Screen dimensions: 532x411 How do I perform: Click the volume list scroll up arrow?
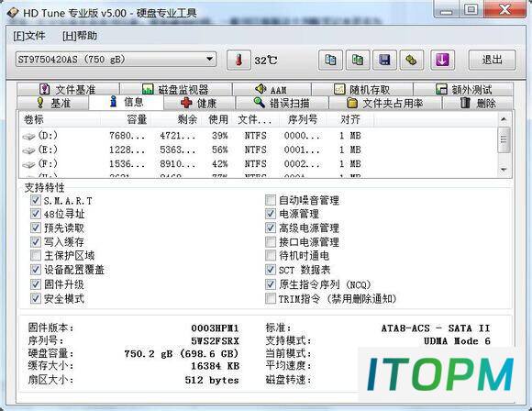504,119
